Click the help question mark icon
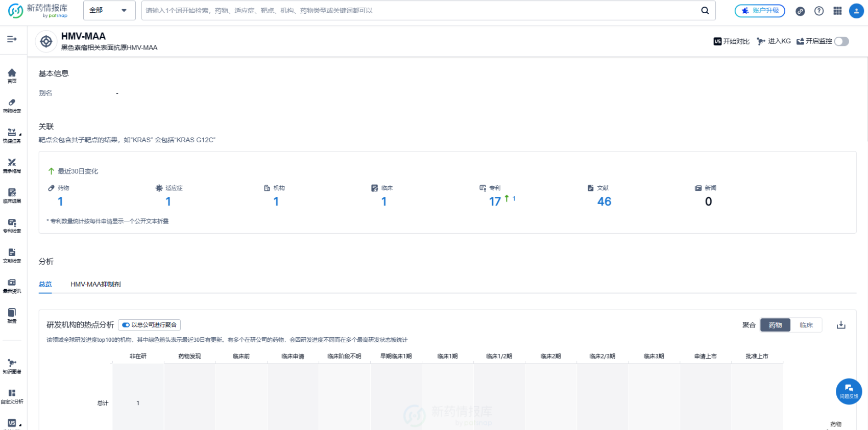This screenshot has height=430, width=868. (819, 11)
